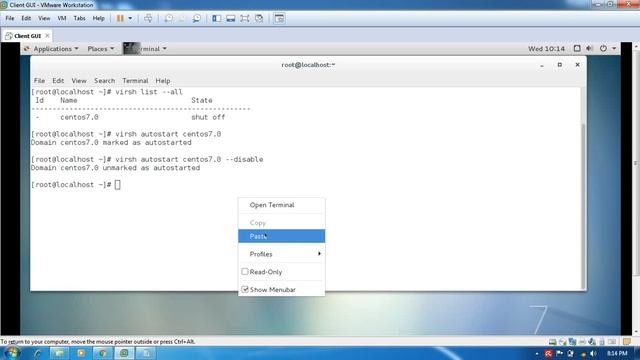Click 'Domain centos7.0 marked as autostarted' line
The image size is (640, 360).
[111, 142]
